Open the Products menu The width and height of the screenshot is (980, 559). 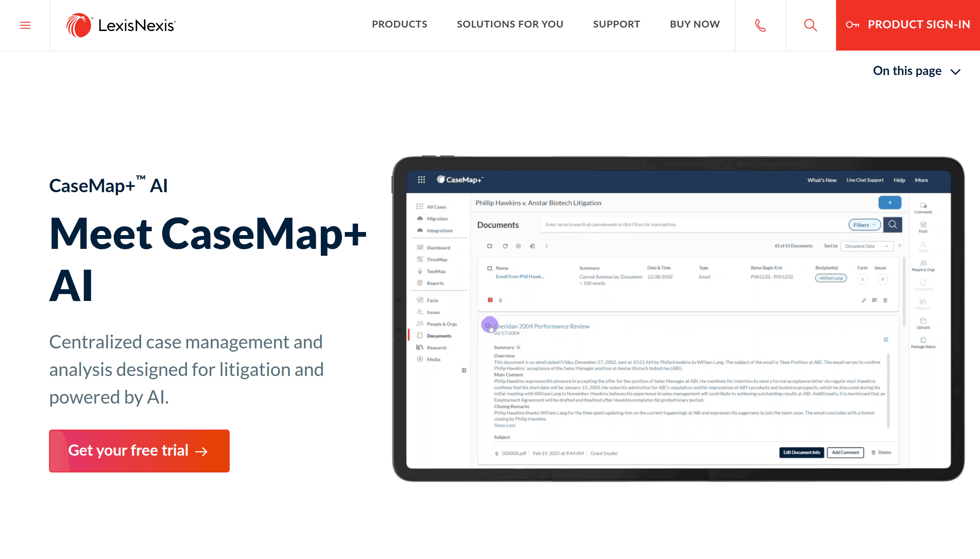(399, 24)
